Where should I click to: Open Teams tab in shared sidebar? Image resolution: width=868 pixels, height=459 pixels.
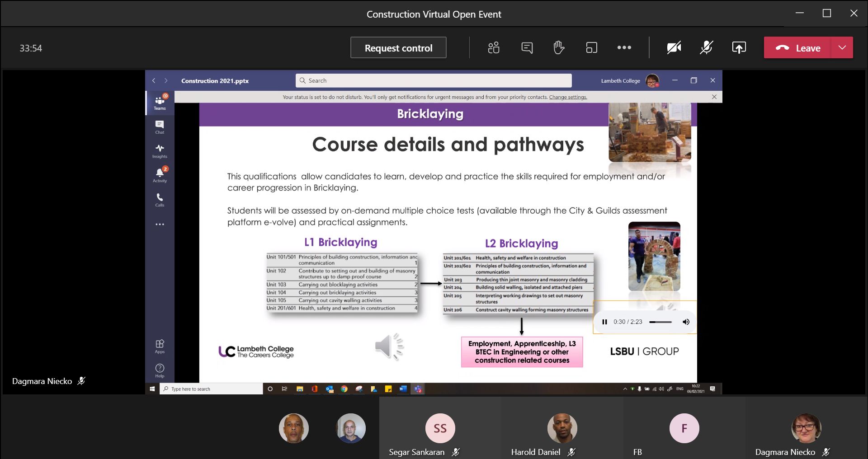click(x=160, y=103)
